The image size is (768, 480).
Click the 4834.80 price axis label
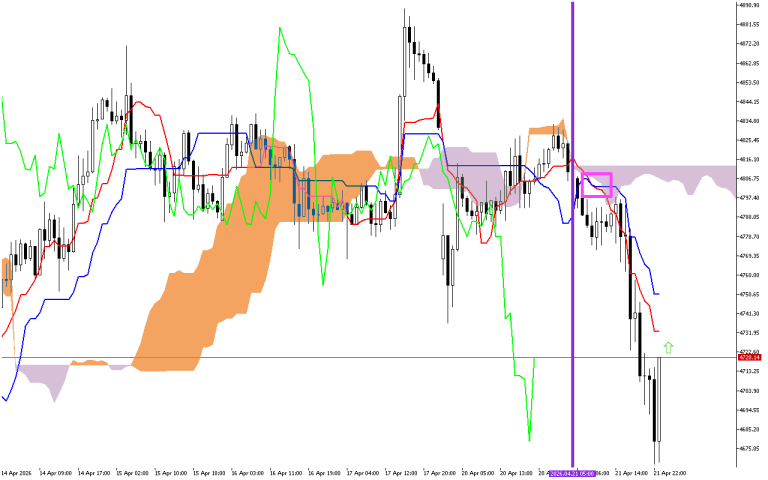pos(749,120)
